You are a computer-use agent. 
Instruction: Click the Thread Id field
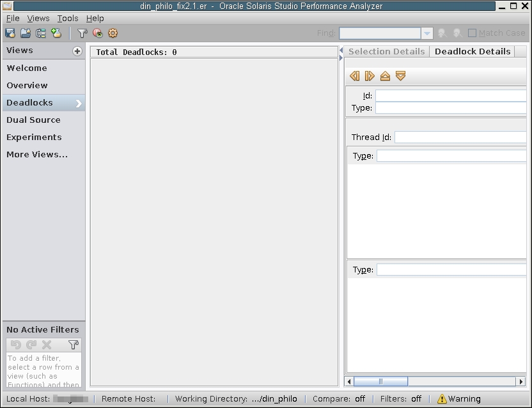(x=460, y=137)
